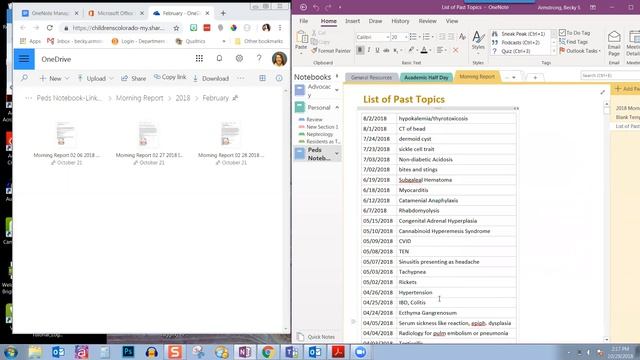Click the red Delete X in Basic Text
This screenshot has width=640, height=360.
click(456, 50)
